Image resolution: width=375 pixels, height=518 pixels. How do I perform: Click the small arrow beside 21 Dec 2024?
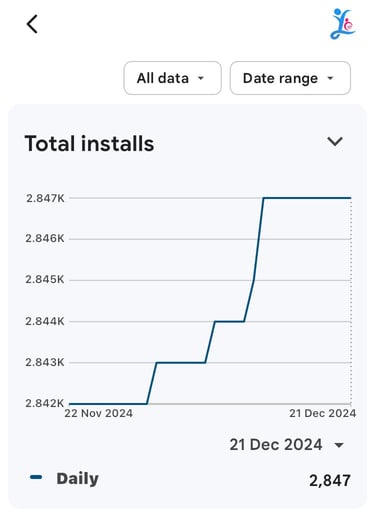339,445
